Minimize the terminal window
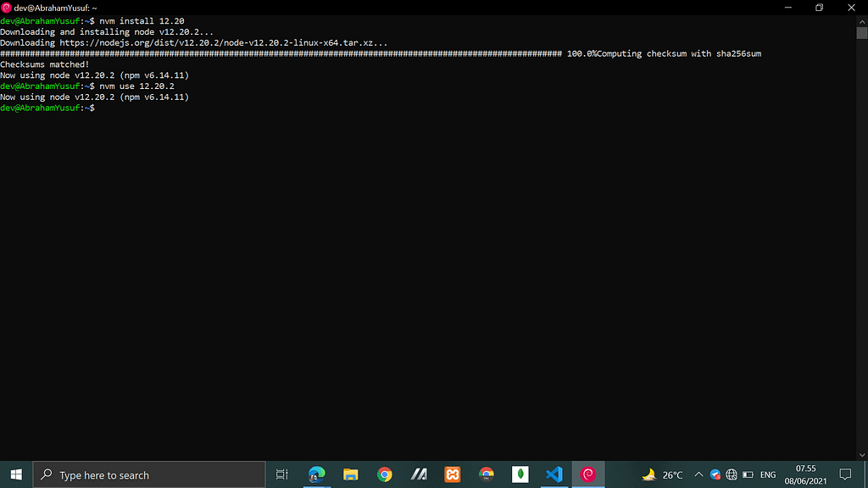This screenshot has width=868, height=488. pyautogui.click(x=788, y=8)
